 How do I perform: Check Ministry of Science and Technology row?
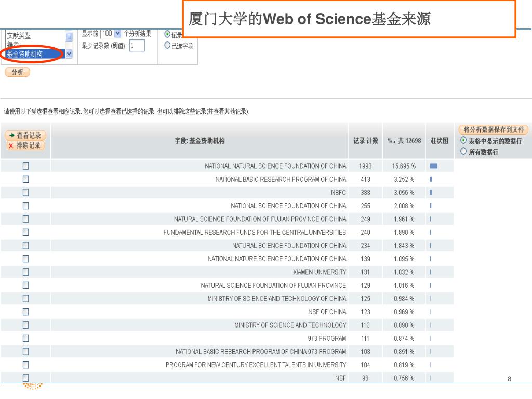pyautogui.click(x=26, y=325)
